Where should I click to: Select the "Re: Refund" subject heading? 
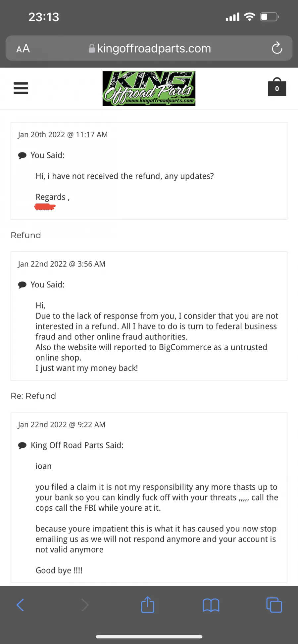pyautogui.click(x=33, y=396)
